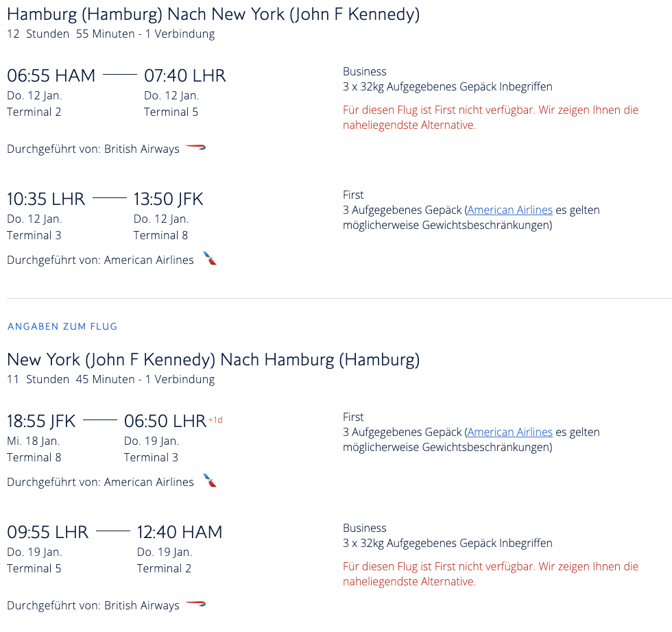Viewport: 672px width, 632px height.
Task: Click the red First-unavailable notice on the outbound flight
Action: coord(490,117)
